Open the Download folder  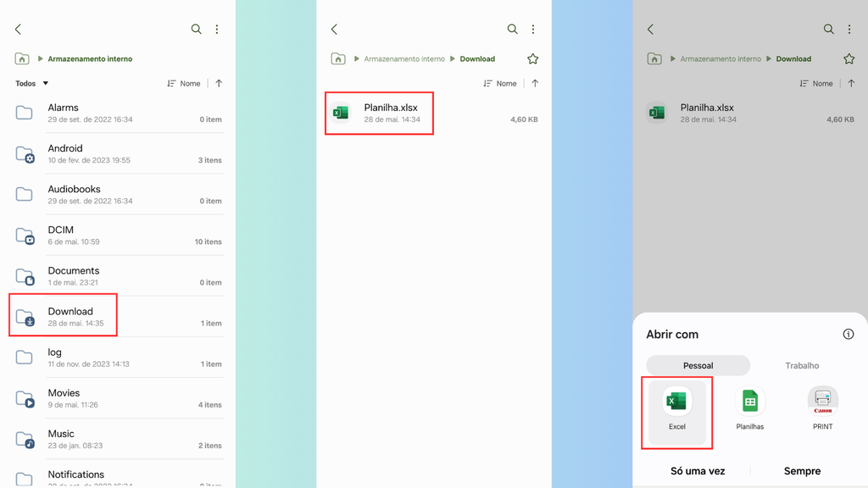(x=117, y=317)
